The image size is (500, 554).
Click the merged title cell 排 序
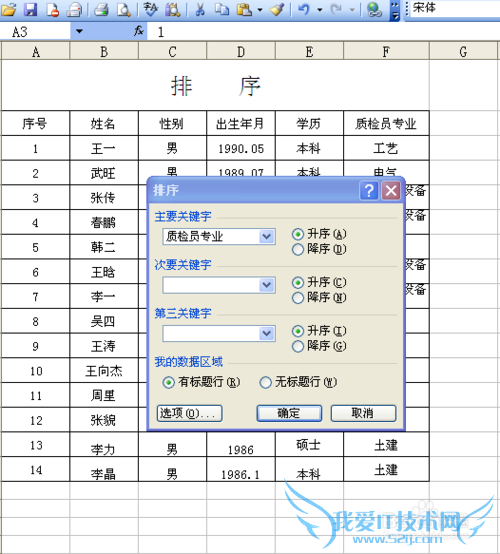(x=215, y=85)
